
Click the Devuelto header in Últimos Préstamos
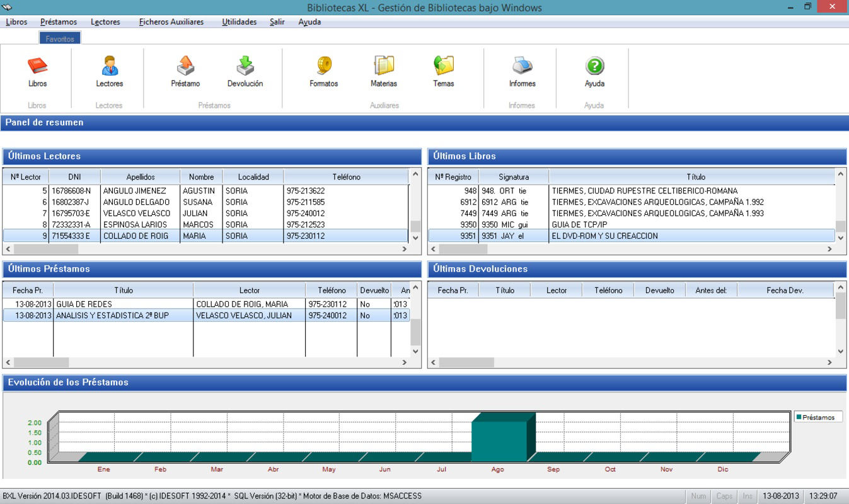point(374,290)
